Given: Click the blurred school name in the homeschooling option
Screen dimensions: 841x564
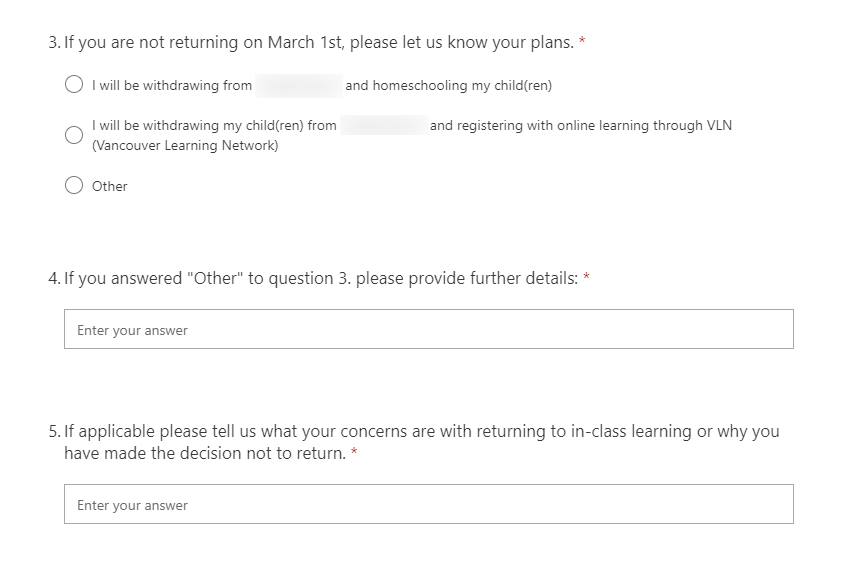Looking at the screenshot, I should click(298, 86).
